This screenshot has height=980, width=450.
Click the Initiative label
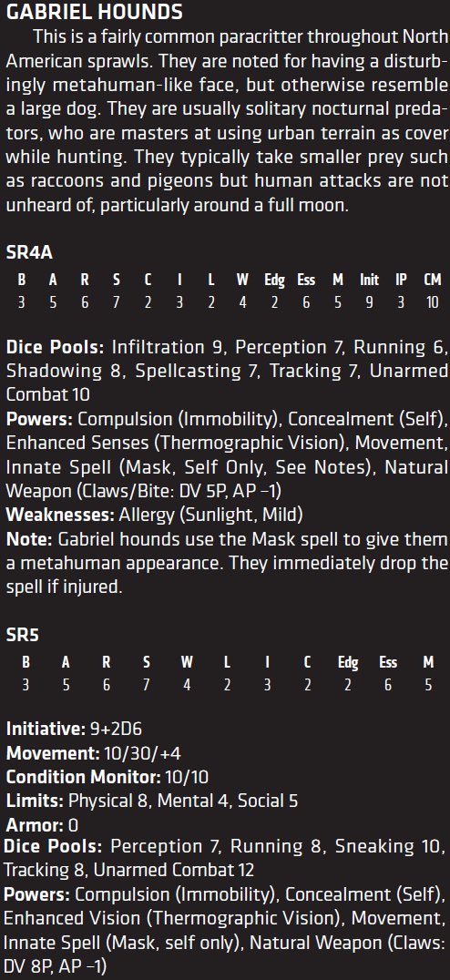[46, 729]
